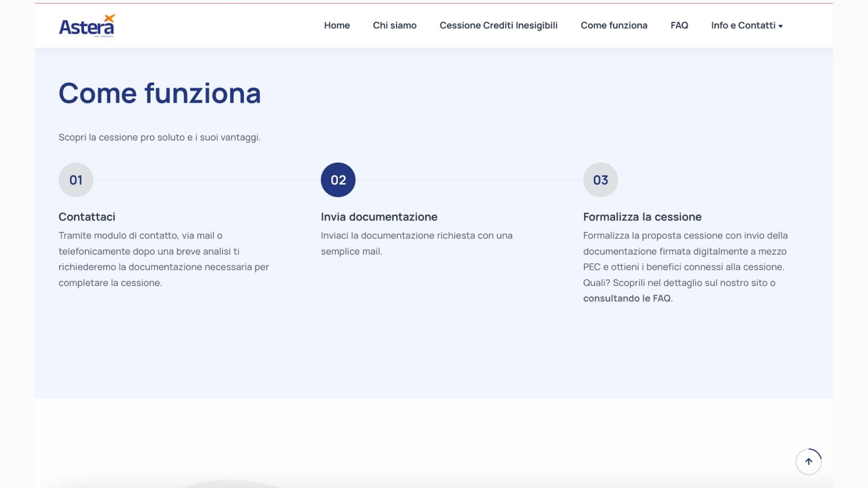The image size is (868, 488).
Task: Click the Contattaci step heading
Action: click(87, 217)
